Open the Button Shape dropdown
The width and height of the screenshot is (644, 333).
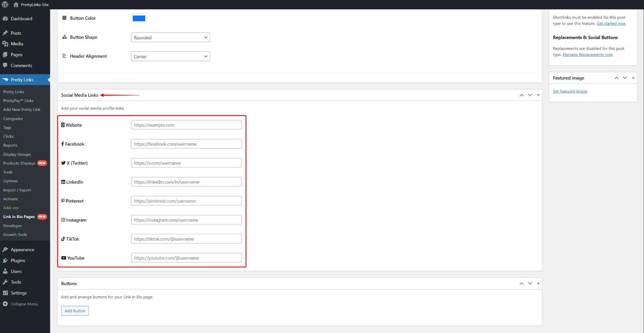coord(170,37)
